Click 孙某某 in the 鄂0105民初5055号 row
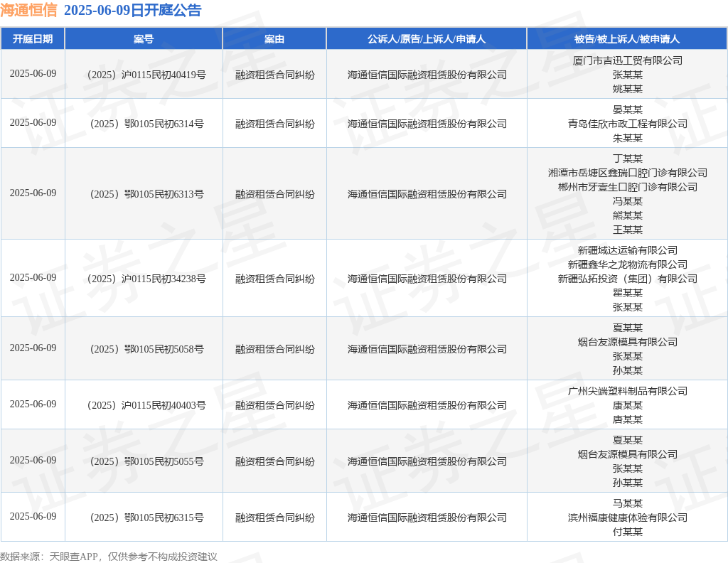The image size is (728, 563). 628,483
